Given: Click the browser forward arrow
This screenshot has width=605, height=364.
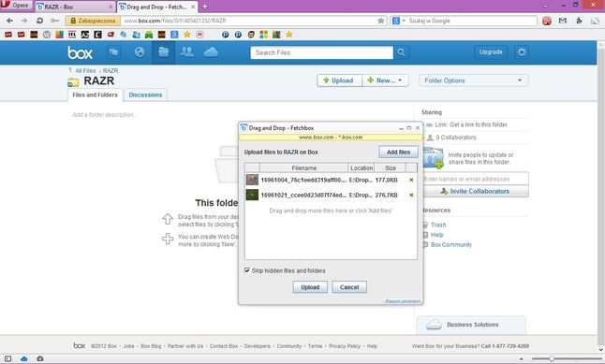Looking at the screenshot, I should click(24, 21).
